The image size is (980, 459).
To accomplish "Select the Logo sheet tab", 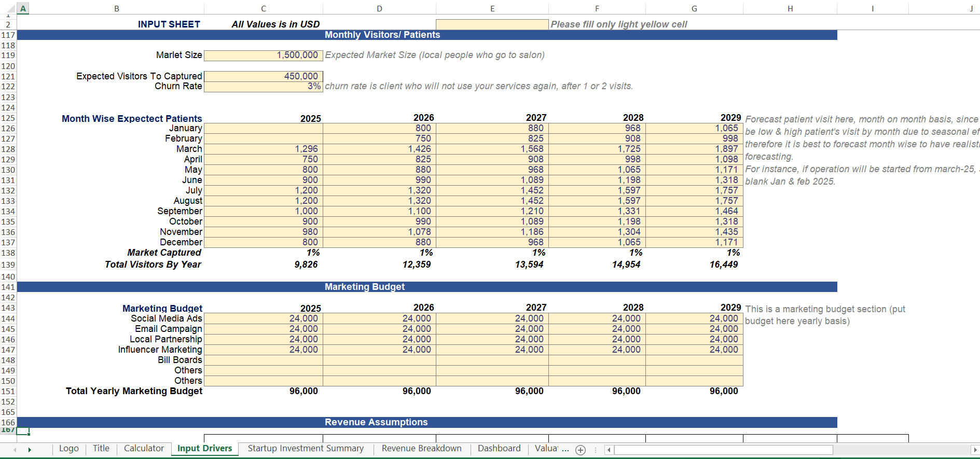I will 69,449.
